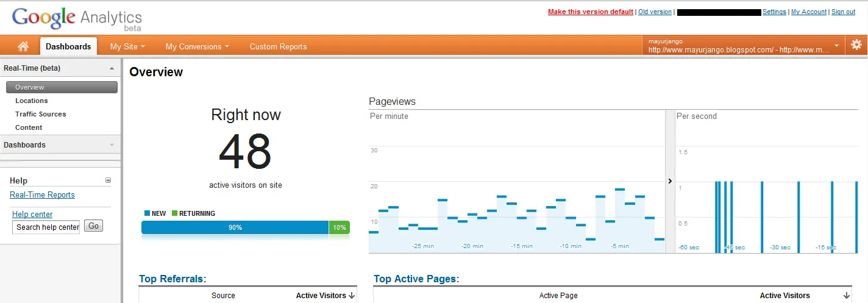This screenshot has height=303, width=868.
Task: Sort Top Active Pages by visitors arrow
Action: click(x=847, y=296)
